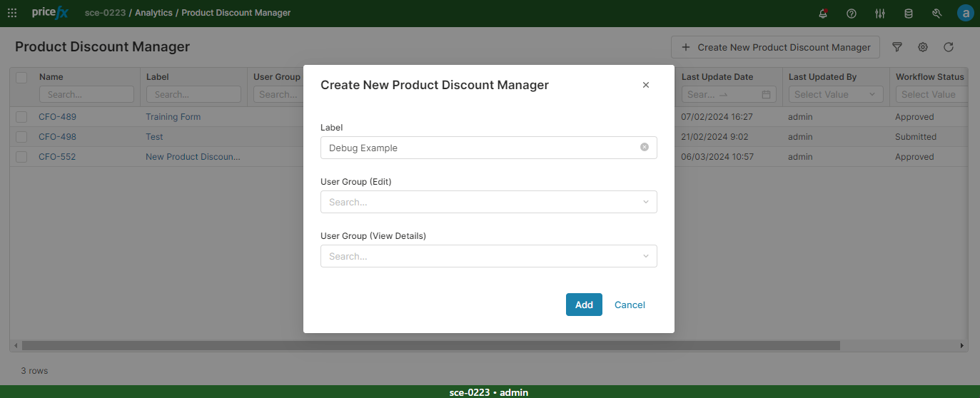Click Create New Product Discount Manager button
980x398 pixels.
pos(775,47)
